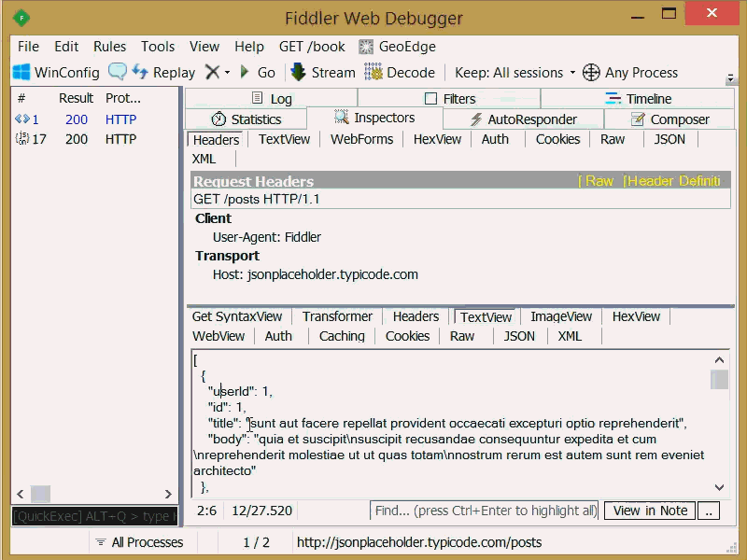747x560 pixels.
Task: Click the JSON response inspector tab
Action: [519, 336]
